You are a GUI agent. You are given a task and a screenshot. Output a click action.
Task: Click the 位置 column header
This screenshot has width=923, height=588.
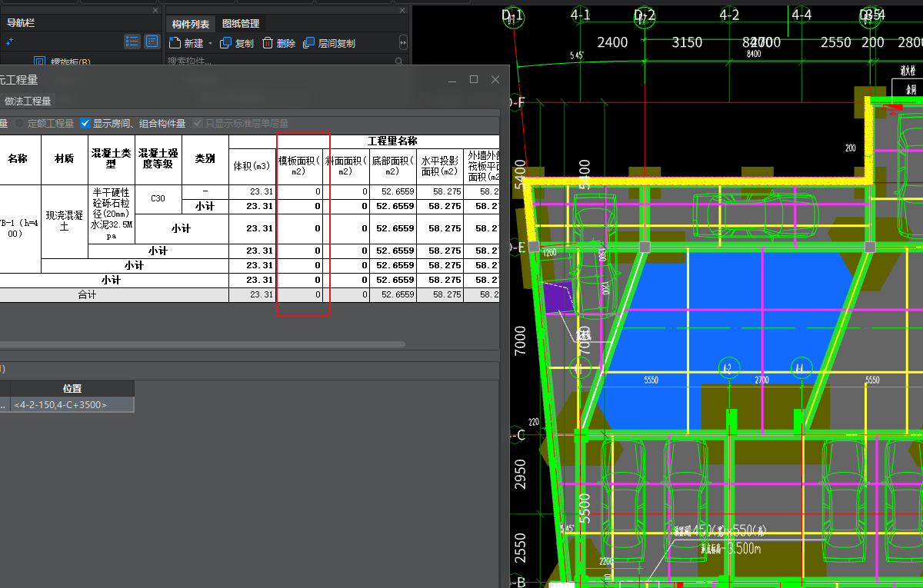coord(72,389)
